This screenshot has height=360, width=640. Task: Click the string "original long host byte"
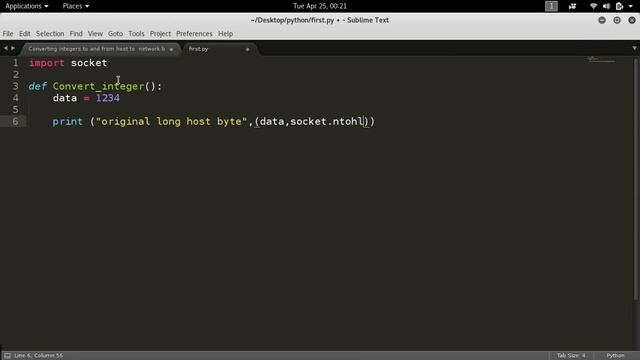[171, 121]
